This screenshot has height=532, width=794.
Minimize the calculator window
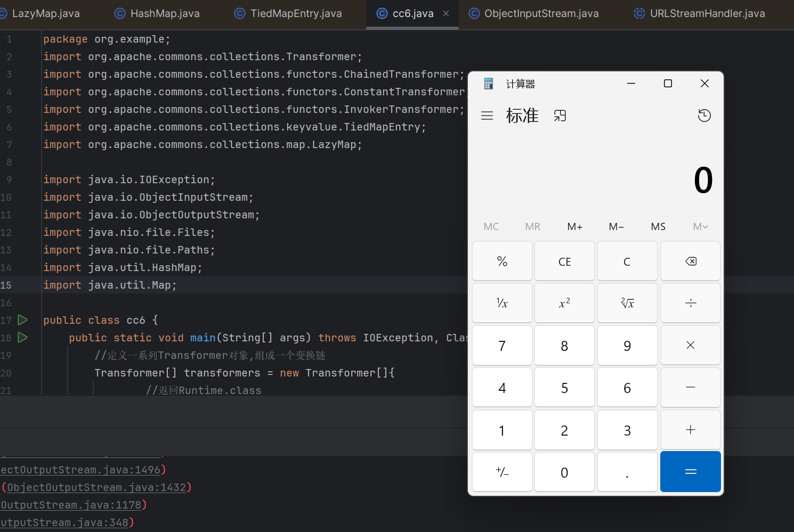[631, 84]
